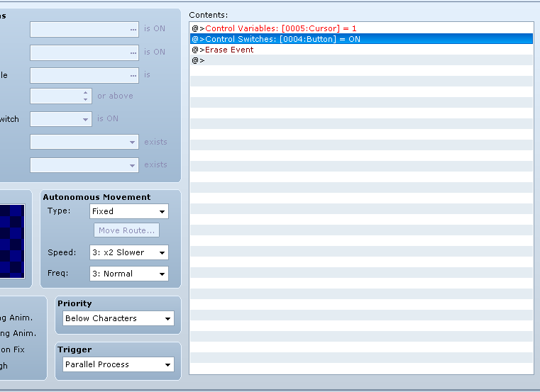The image size is (540, 392).
Task: Click the event graphic thumbnail preview
Action: pos(12,241)
